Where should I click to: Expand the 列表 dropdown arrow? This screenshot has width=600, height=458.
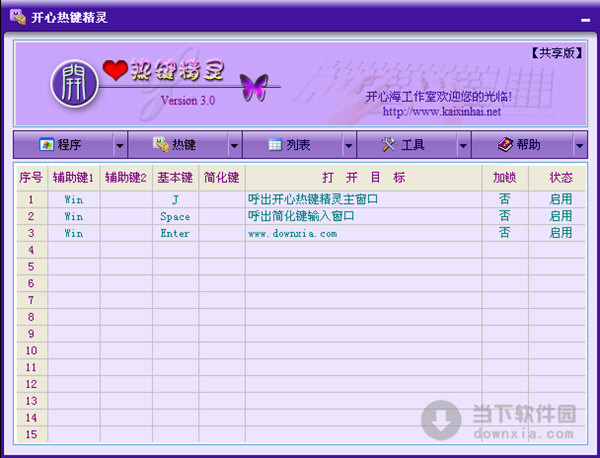[349, 145]
